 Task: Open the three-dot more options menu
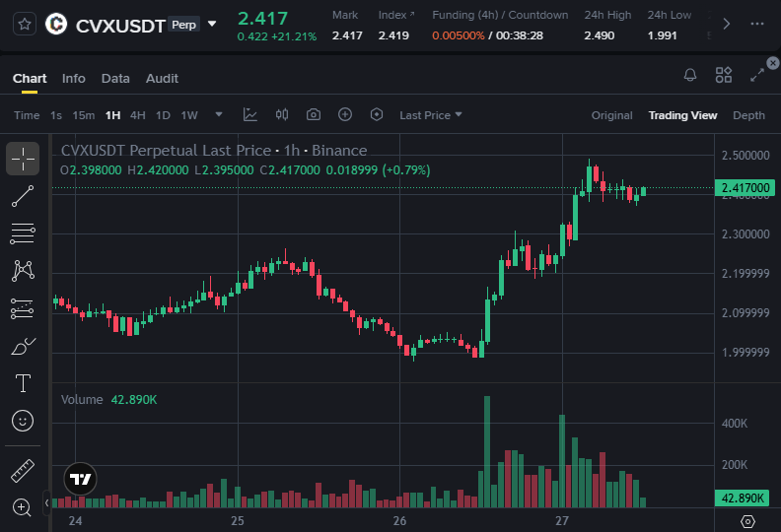757,24
